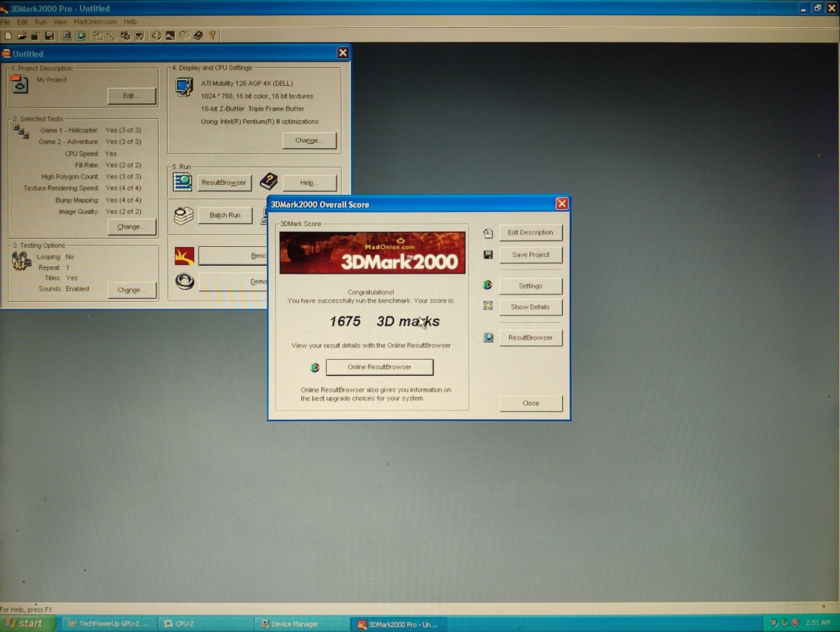This screenshot has height=632, width=840.
Task: Switch to Device Manager taskbar item
Action: click(x=302, y=624)
